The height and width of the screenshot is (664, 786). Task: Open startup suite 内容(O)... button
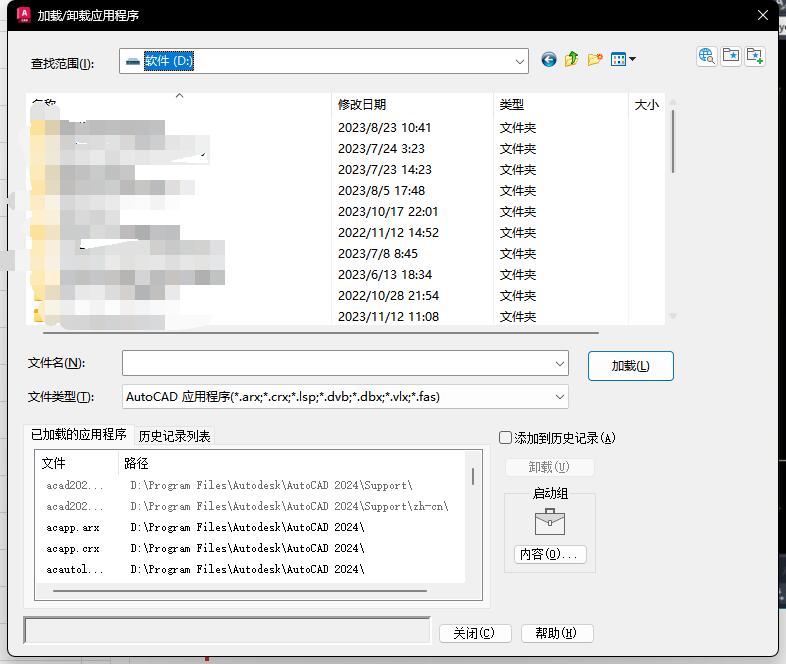click(550, 554)
